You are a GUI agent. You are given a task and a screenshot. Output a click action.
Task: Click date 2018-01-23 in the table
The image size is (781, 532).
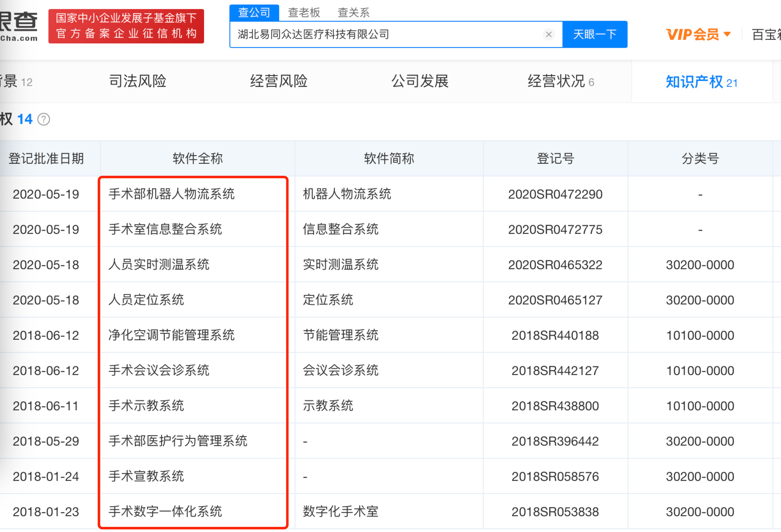coord(46,512)
